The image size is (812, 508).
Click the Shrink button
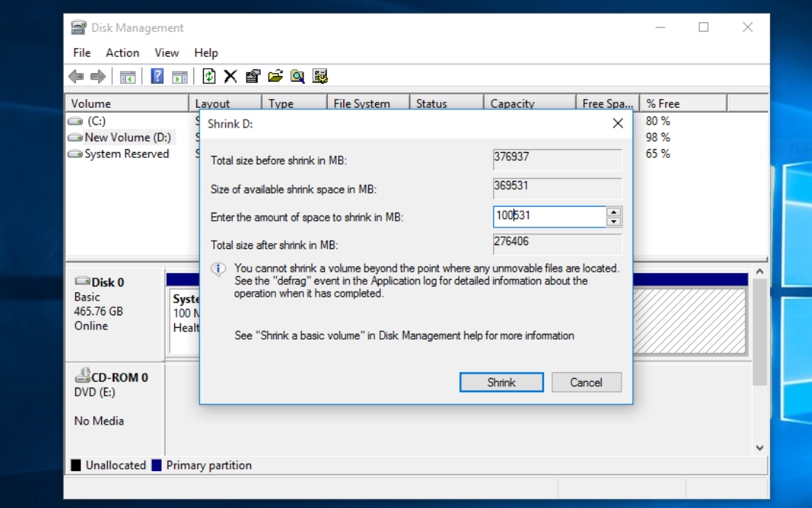pyautogui.click(x=501, y=382)
